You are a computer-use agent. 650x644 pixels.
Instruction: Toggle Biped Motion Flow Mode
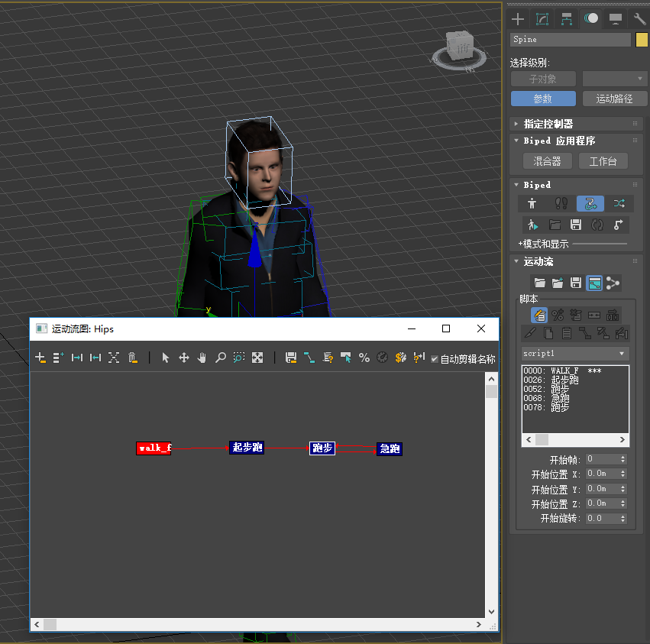(x=590, y=204)
